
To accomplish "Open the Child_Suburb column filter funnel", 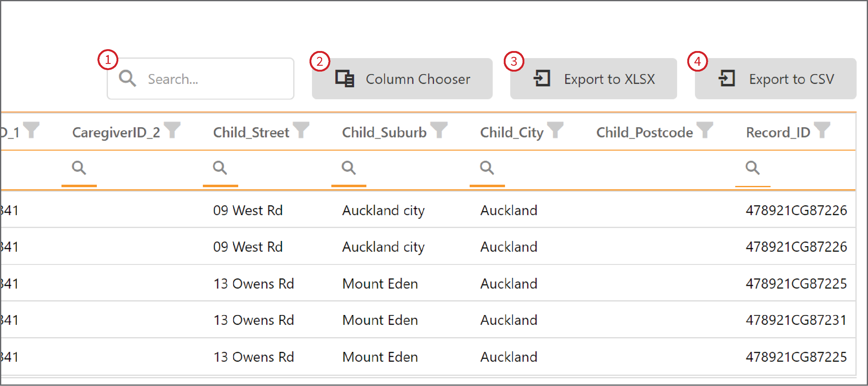I will coord(439,130).
